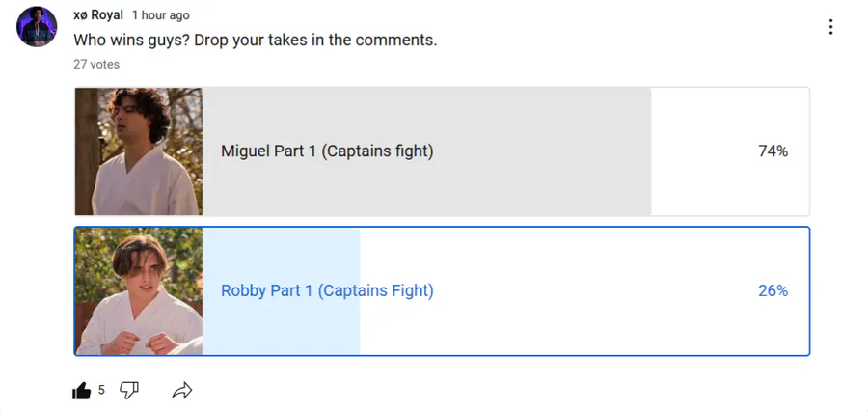868x412 pixels.
Task: Dislike the post with thumbs-down icon
Action: 129,390
